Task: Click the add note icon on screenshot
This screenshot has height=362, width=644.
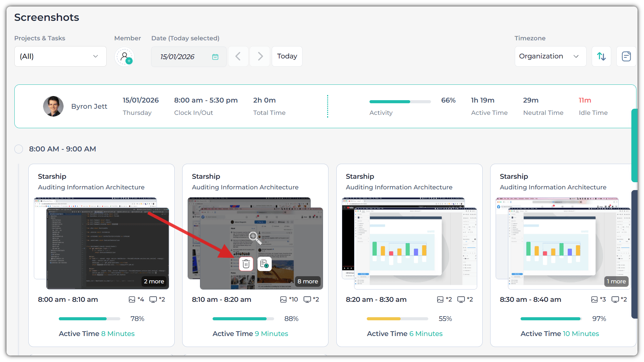Action: [x=264, y=264]
